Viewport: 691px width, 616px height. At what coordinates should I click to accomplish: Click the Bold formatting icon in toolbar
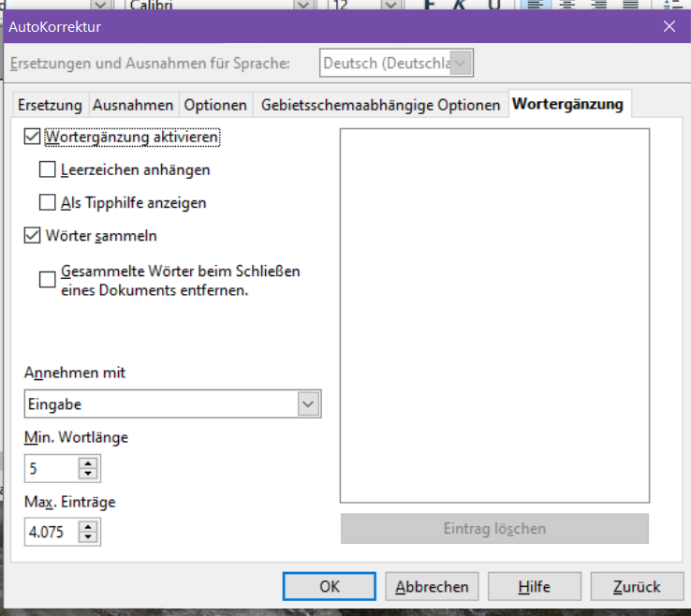430,5
